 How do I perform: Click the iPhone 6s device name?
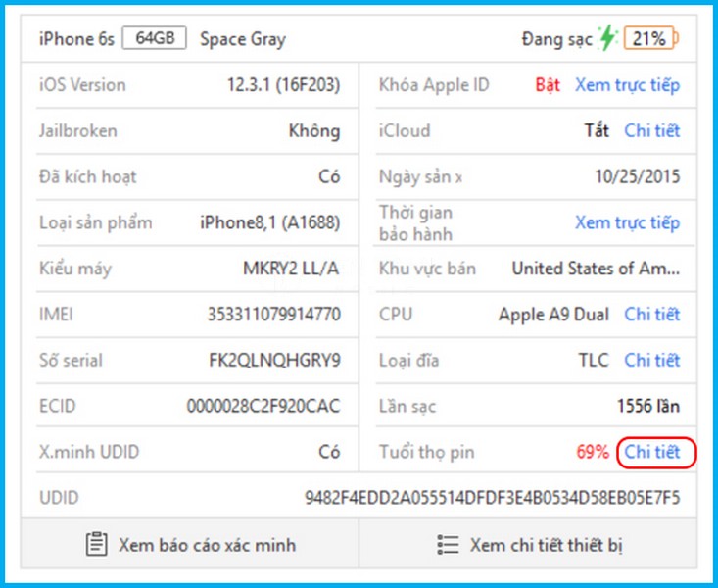(76, 39)
